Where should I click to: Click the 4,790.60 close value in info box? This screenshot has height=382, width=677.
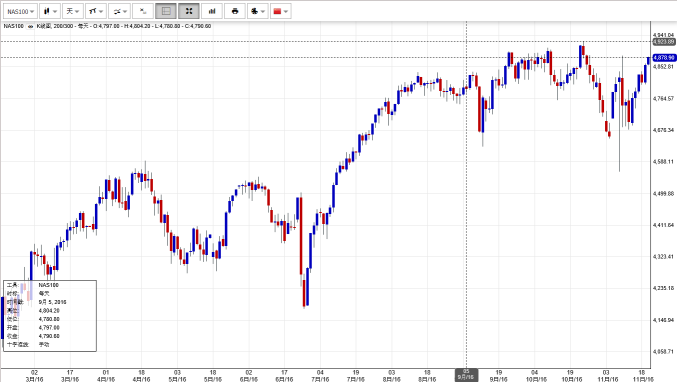[x=49, y=336]
